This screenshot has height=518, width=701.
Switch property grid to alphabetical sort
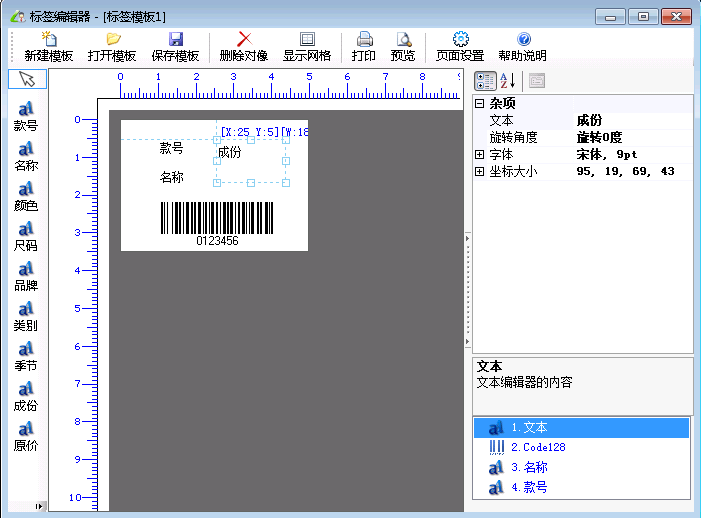507,81
